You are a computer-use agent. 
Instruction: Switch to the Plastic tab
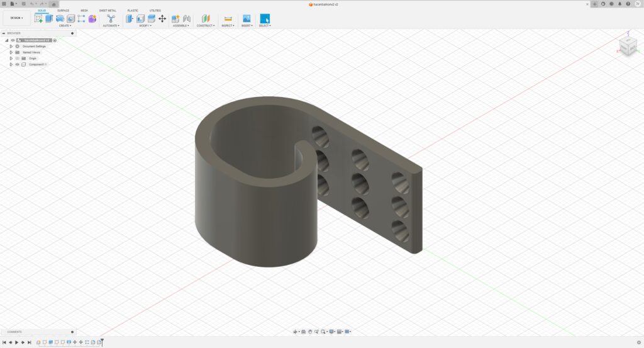coord(133,11)
